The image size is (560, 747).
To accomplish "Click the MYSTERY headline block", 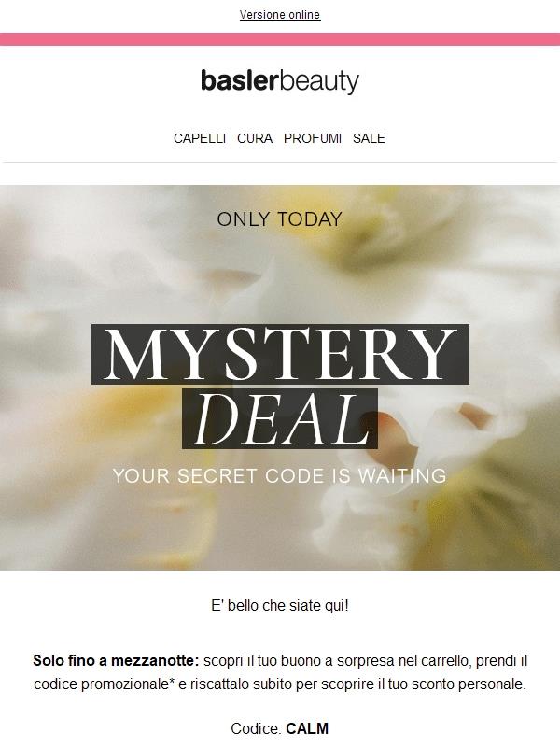I will 280,354.
